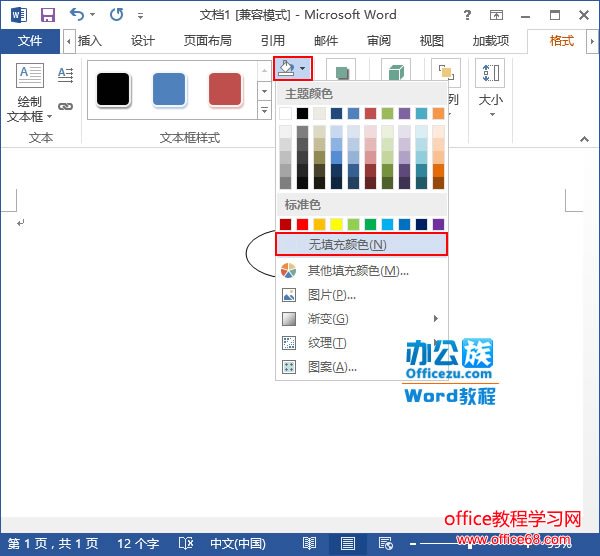This screenshot has height=556, width=600.
Task: Click the proofing check icon in status bar
Action: pyautogui.click(x=186, y=543)
